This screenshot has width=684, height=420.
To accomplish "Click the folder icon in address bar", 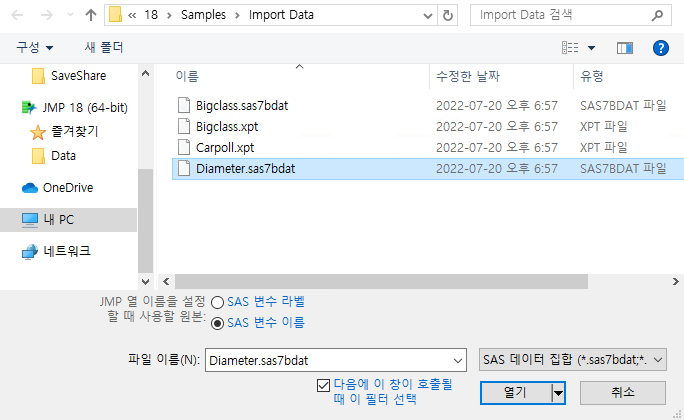I will [115, 15].
